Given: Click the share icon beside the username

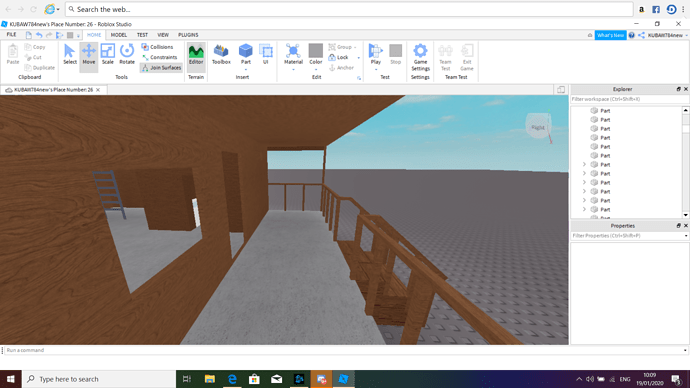Looking at the screenshot, I should [642, 35].
